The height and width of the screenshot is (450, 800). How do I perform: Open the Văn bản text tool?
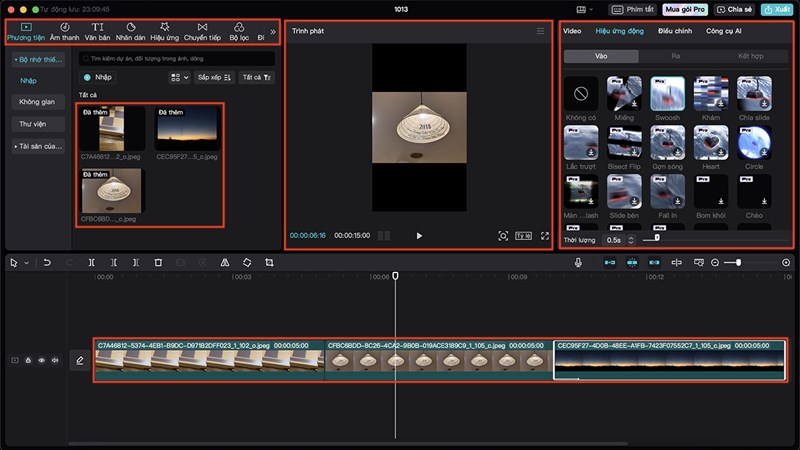pos(98,31)
